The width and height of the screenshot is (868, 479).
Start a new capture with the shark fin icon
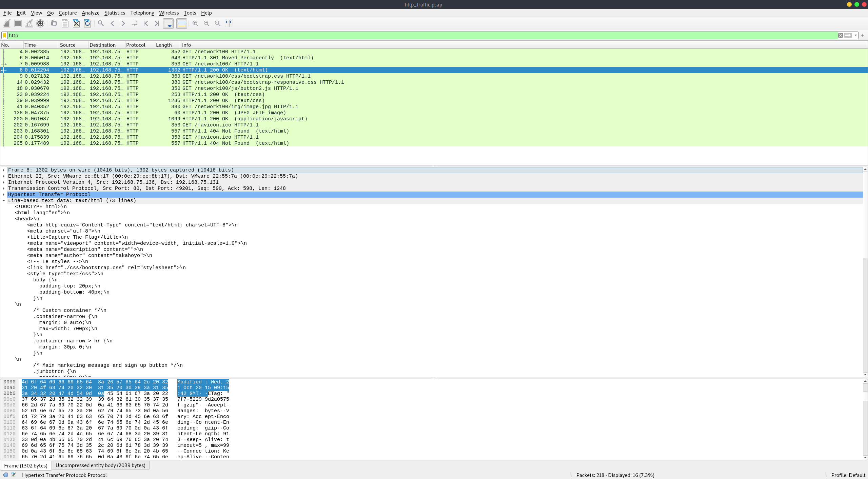[x=7, y=23]
